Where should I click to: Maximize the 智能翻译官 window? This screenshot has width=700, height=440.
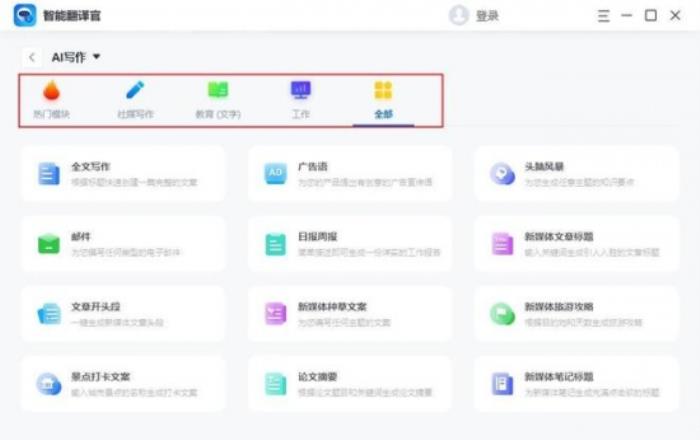(x=651, y=16)
